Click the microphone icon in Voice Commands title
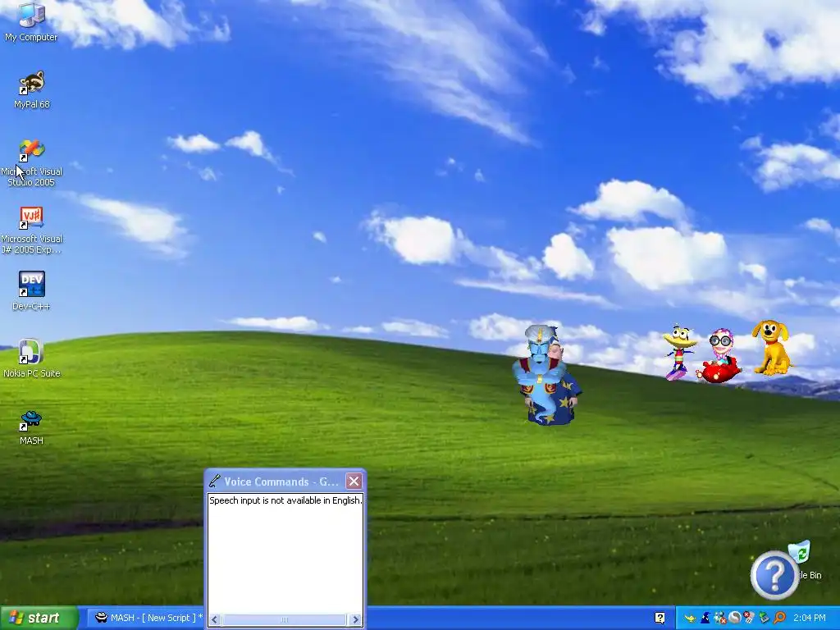The height and width of the screenshot is (630, 840). [215, 481]
